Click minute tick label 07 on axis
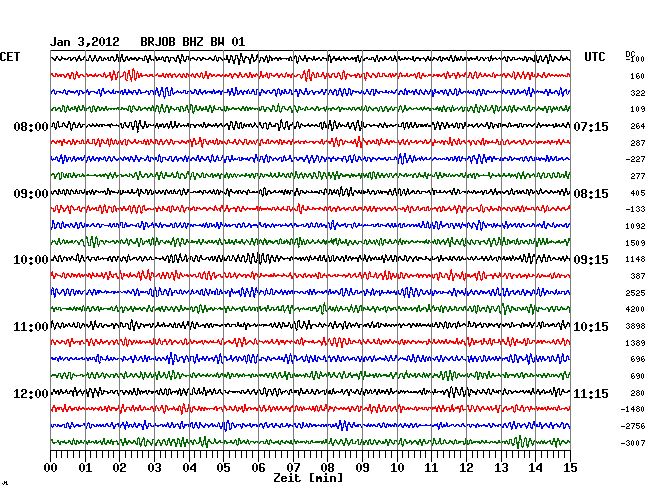 293,468
